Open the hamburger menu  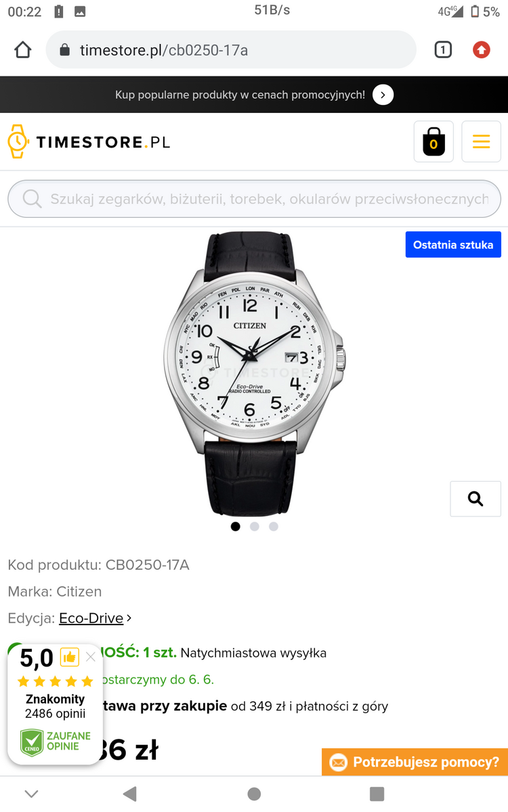[x=481, y=141]
